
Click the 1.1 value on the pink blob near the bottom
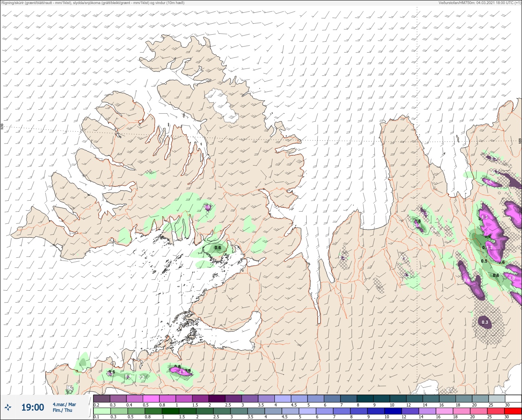[x=183, y=373]
